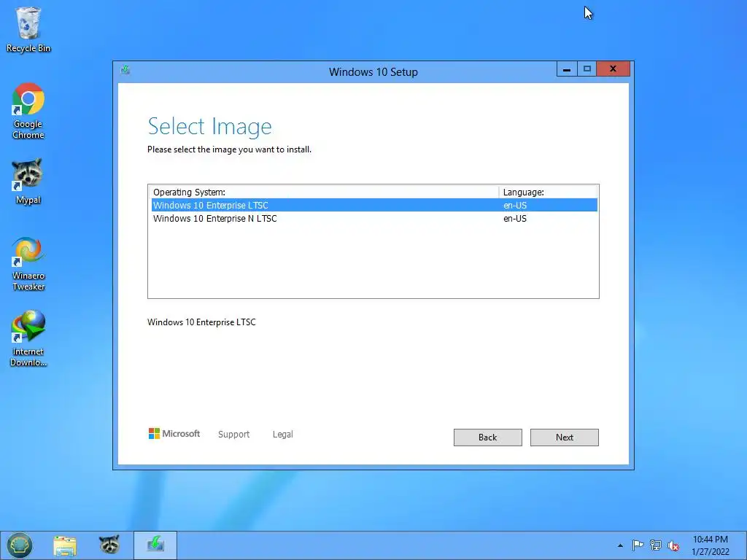
Task: Click the Microsoft logo in setup
Action: tap(174, 433)
